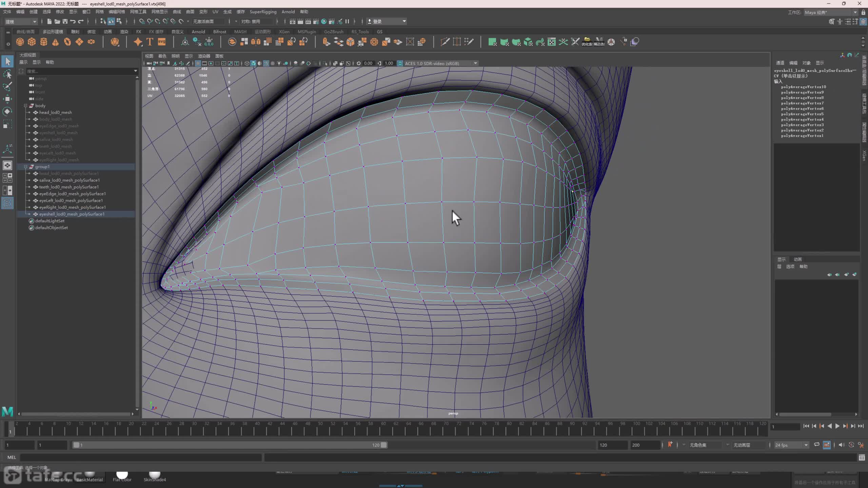Open the 通道 channels menu in Channel Box
868x488 pixels.
(780, 63)
